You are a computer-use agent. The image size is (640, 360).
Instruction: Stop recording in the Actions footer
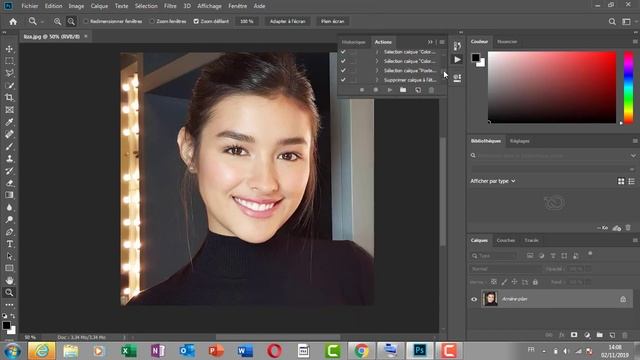[362, 90]
